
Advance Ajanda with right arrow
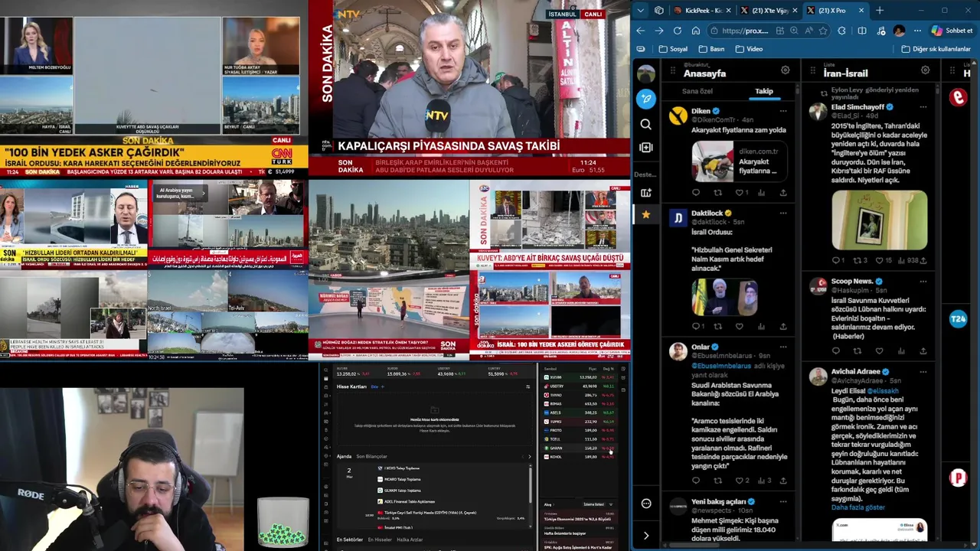tap(529, 457)
